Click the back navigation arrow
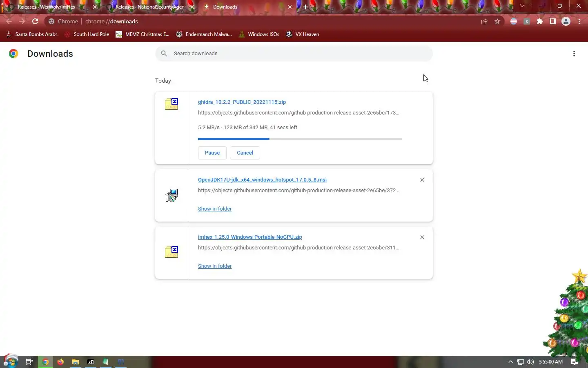The image size is (588, 368). pos(9,21)
